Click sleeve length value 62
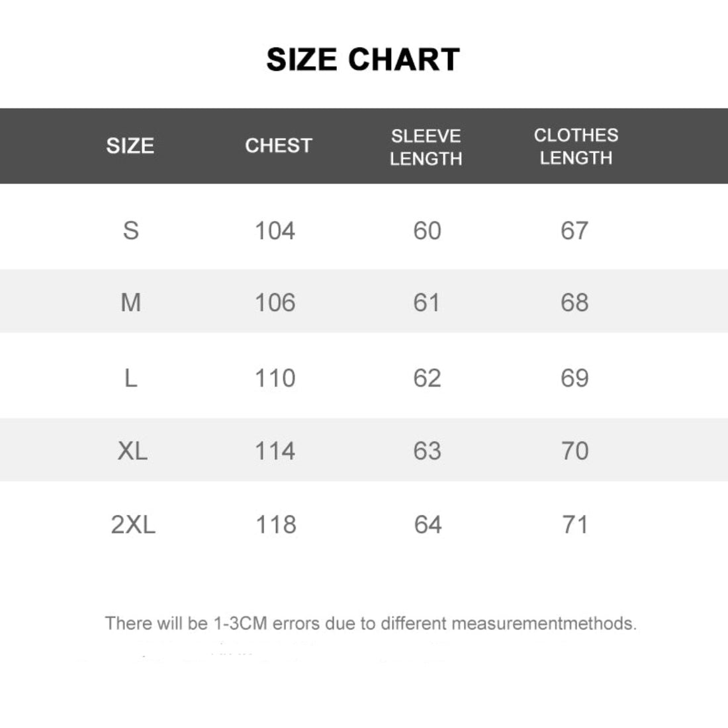This screenshot has width=728, height=728. [x=427, y=378]
